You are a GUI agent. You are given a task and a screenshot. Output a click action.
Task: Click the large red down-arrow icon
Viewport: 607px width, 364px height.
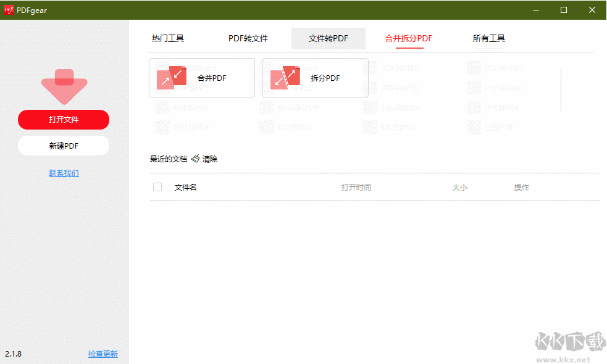tap(64, 86)
